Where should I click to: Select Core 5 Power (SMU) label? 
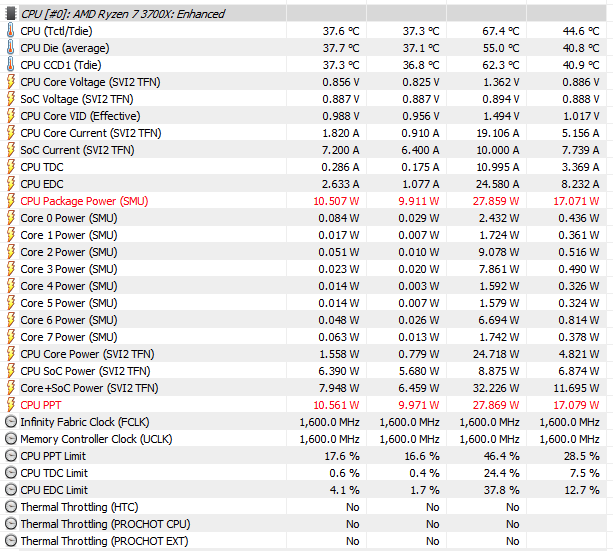[x=69, y=303]
